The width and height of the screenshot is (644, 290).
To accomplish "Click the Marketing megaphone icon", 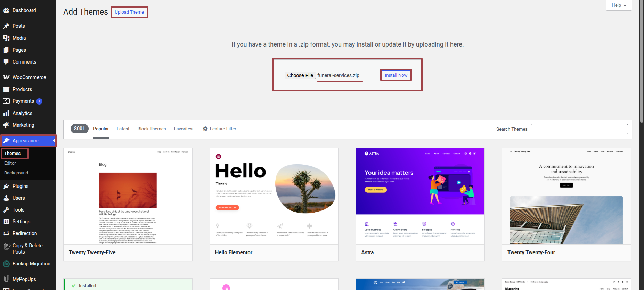I will pyautogui.click(x=6, y=125).
